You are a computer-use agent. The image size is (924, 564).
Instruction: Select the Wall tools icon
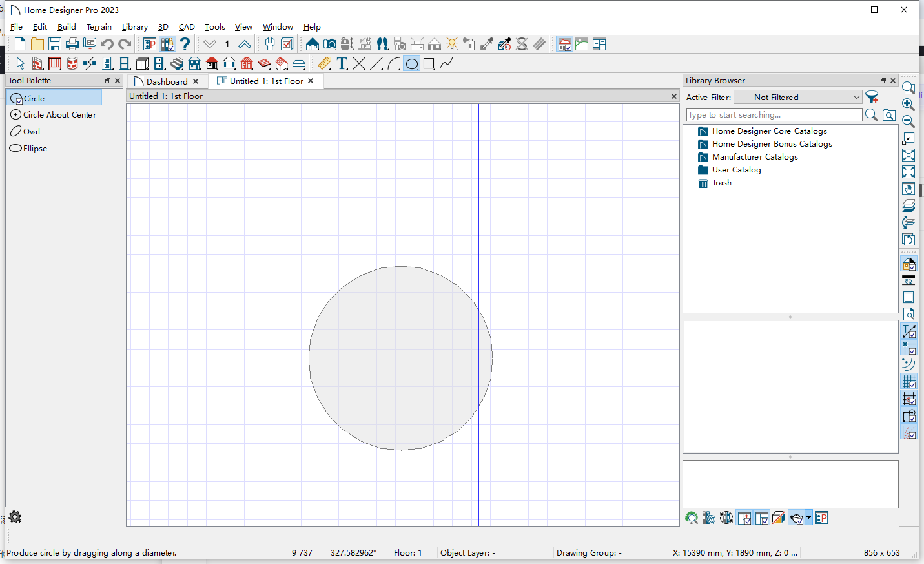37,63
